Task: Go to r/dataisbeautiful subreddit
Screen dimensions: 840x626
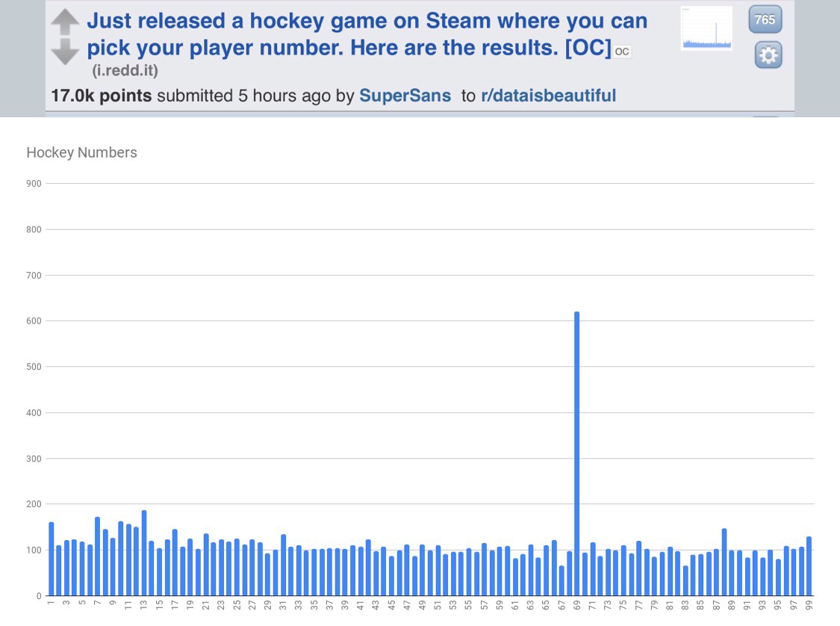Action: tap(548, 96)
